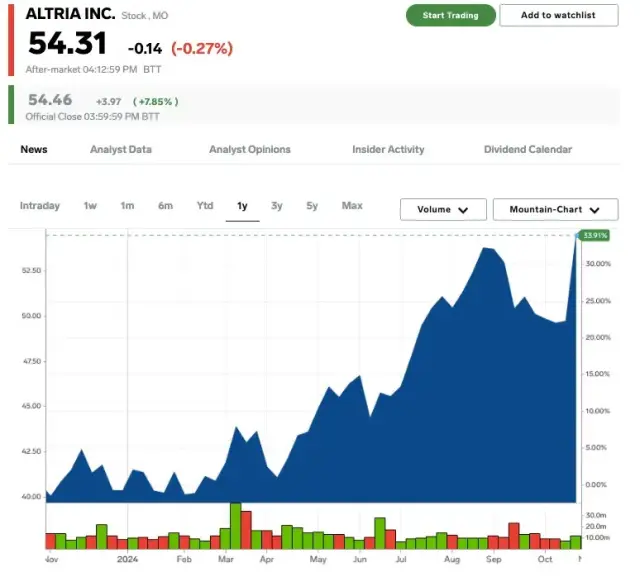Screen dimensions: 640x577
Task: Click the tallest green March volume bar
Action: 236,525
